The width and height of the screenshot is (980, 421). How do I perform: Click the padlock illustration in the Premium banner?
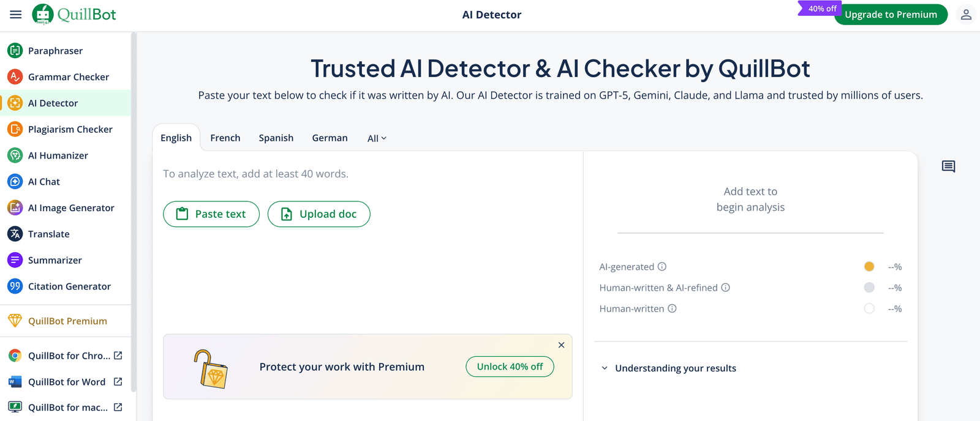pos(211,368)
